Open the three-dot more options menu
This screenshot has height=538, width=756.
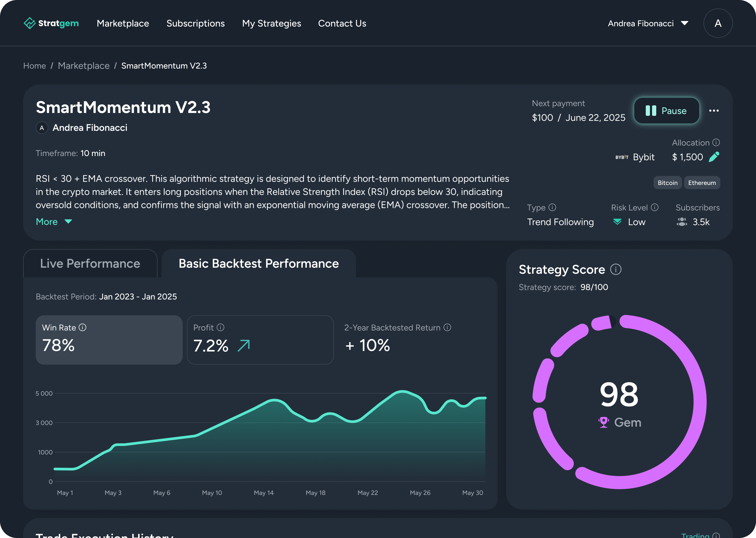tap(714, 111)
